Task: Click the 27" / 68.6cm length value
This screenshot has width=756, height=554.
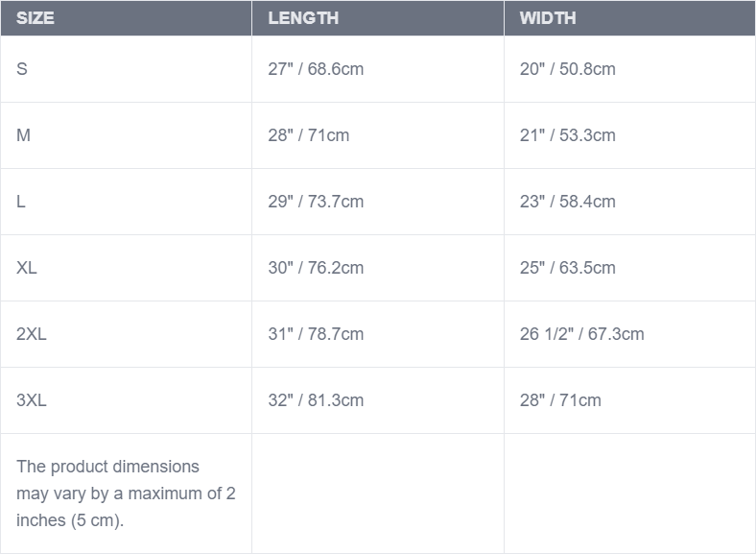Action: click(316, 69)
